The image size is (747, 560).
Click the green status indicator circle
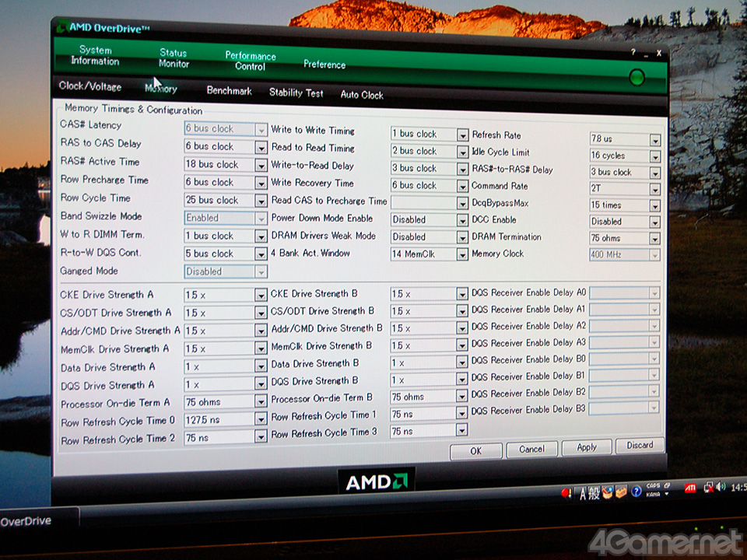pos(637,77)
